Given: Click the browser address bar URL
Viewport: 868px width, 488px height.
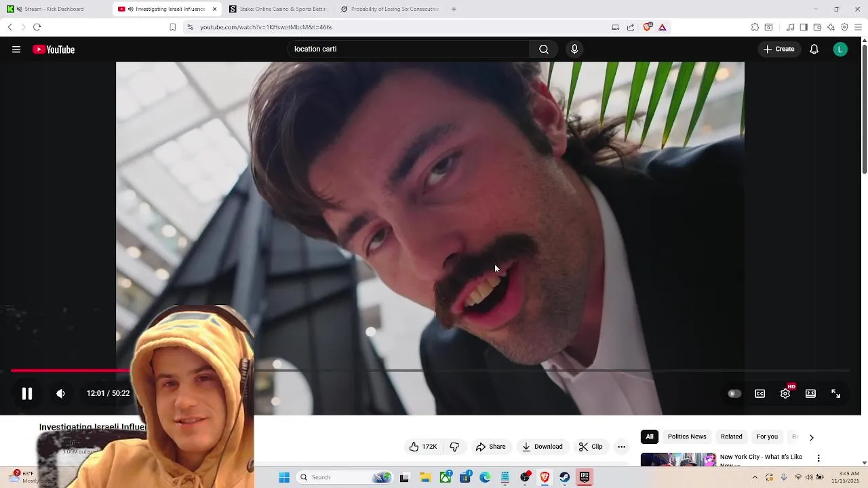Looking at the screenshot, I should point(266,27).
